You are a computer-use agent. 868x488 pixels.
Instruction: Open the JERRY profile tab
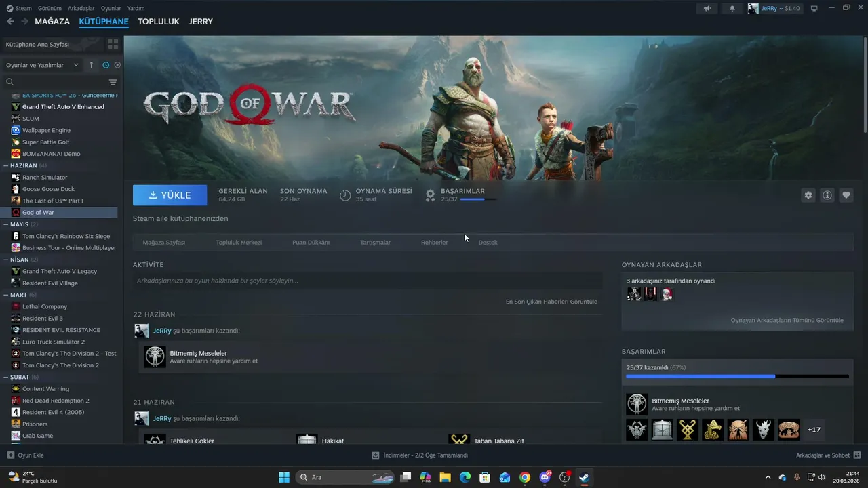point(201,22)
